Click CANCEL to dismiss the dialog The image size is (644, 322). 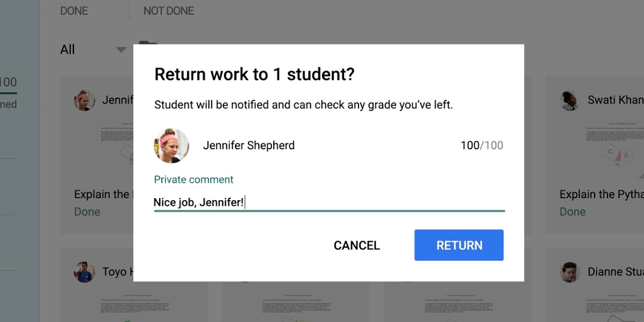356,245
